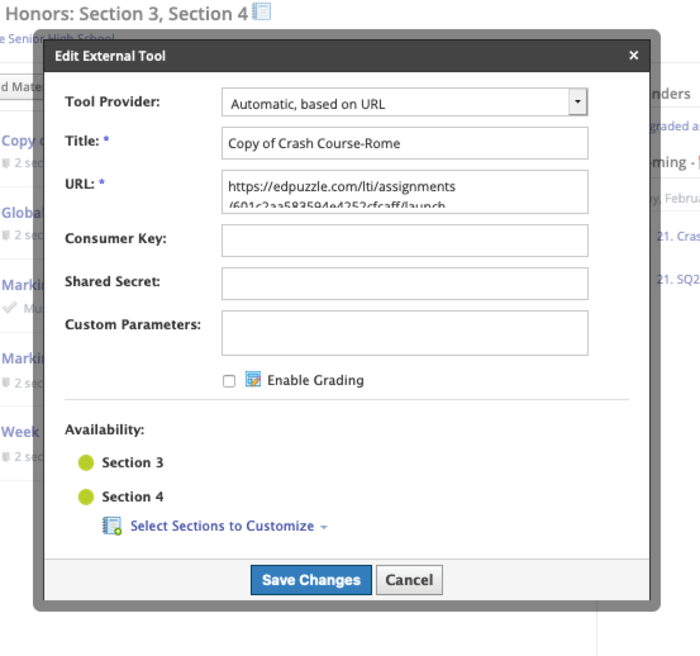
Task: Click the green Section 3 availability dot
Action: (x=86, y=463)
